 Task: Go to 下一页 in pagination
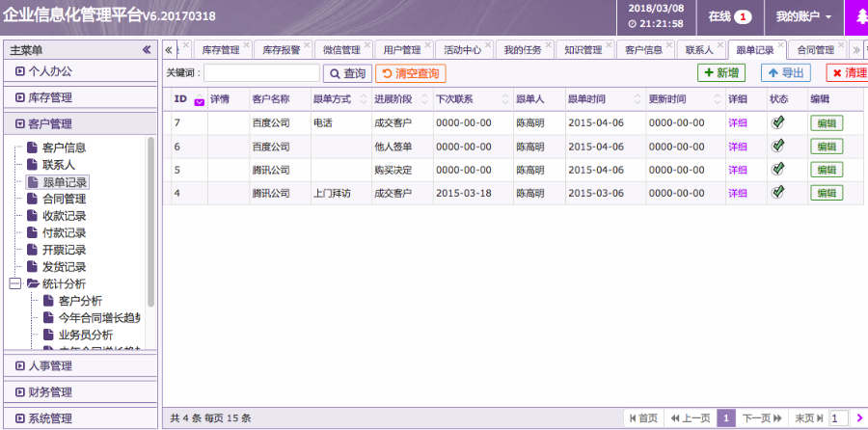click(x=762, y=417)
